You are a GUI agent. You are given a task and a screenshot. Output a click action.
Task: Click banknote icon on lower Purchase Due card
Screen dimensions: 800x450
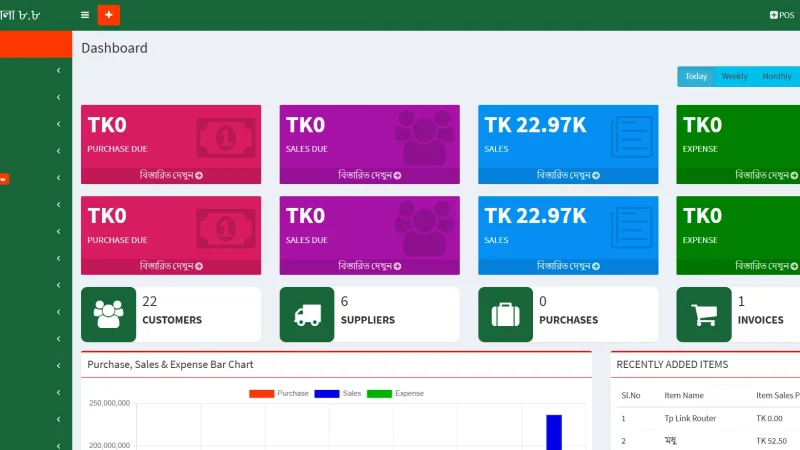pos(226,229)
